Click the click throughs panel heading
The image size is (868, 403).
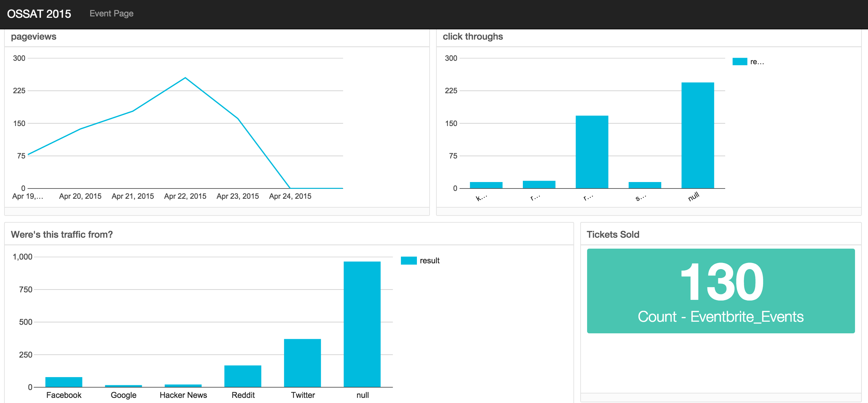coord(473,37)
